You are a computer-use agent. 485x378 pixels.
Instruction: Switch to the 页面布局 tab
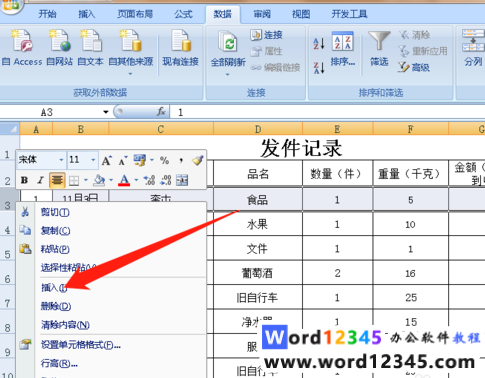tap(135, 14)
